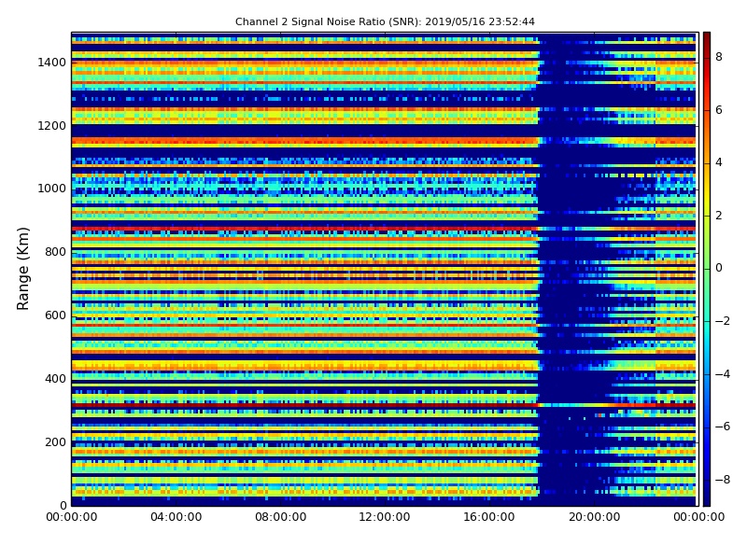Click the colorbar value 6 label

point(719,110)
